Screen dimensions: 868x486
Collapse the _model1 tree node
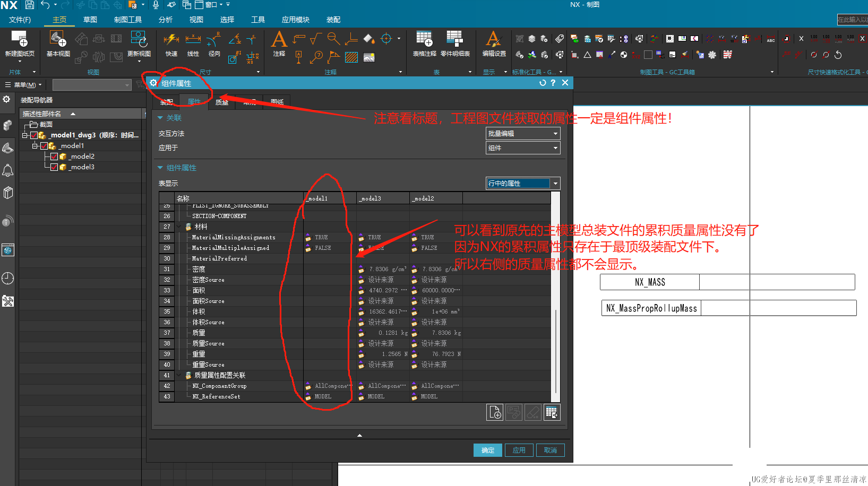click(35, 146)
